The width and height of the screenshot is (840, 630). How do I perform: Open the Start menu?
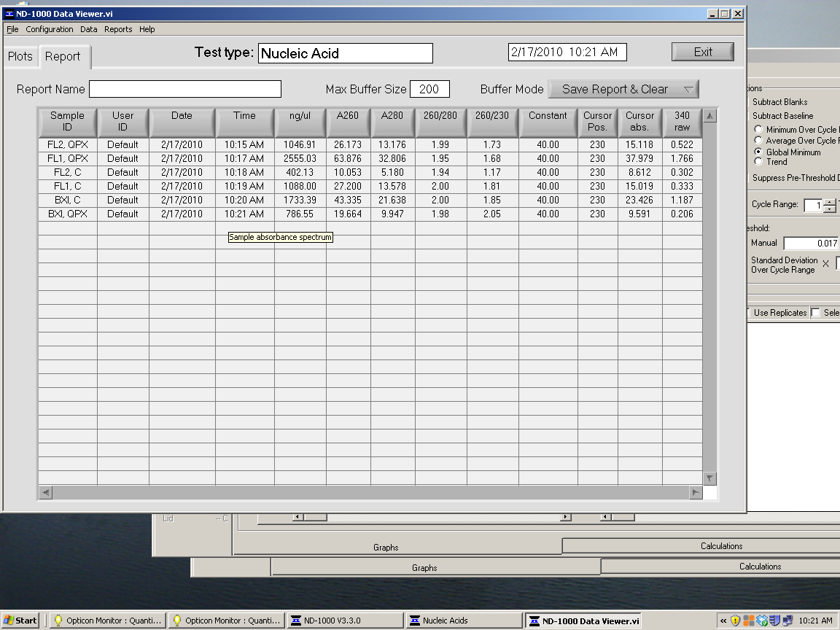(20, 621)
